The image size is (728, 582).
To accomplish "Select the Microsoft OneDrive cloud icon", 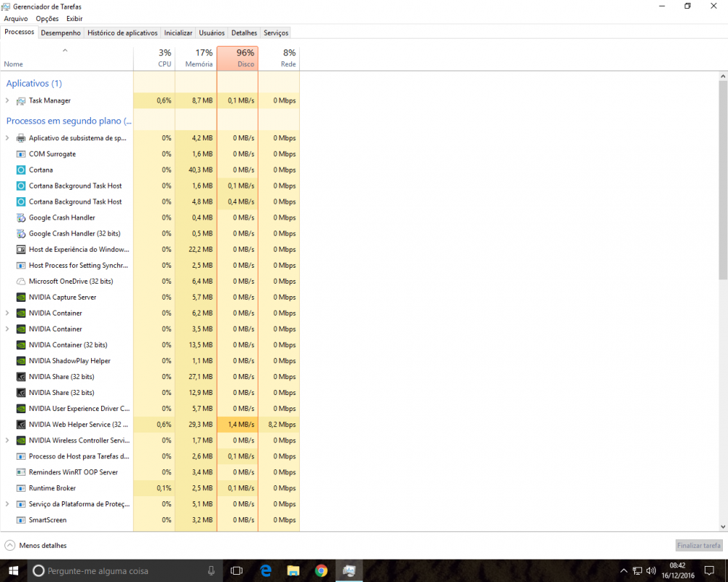I will [21, 282].
